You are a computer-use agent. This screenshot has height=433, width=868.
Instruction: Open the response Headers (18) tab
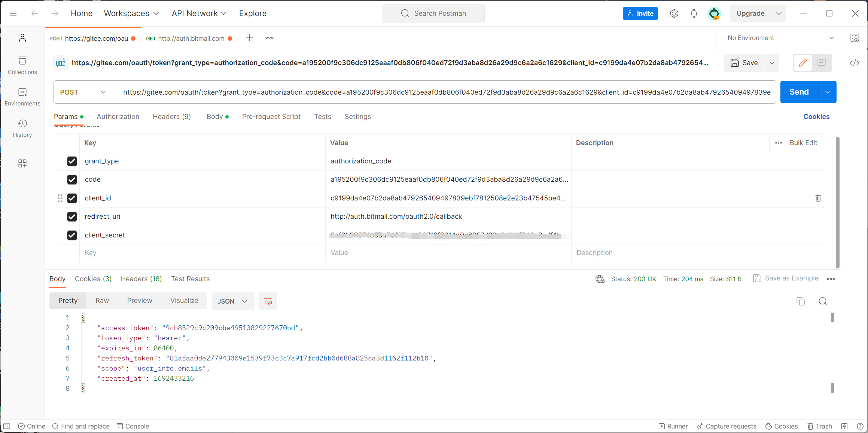141,279
